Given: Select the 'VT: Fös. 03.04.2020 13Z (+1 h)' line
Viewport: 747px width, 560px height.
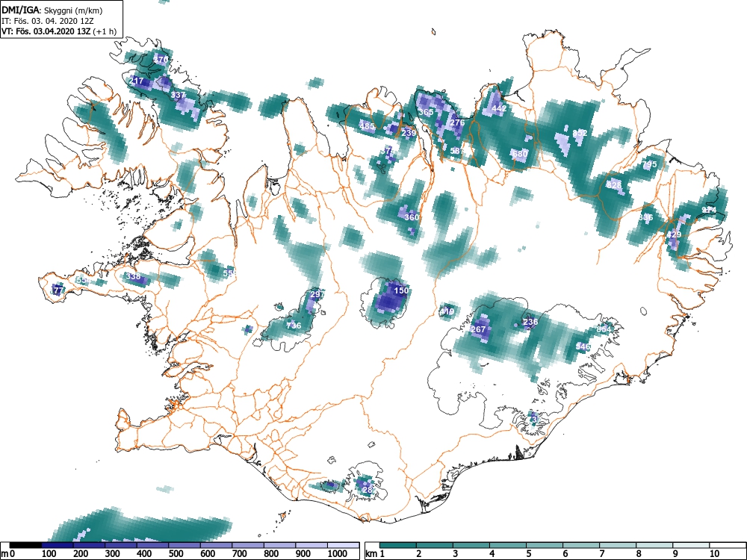Looking at the screenshot, I should [58, 31].
